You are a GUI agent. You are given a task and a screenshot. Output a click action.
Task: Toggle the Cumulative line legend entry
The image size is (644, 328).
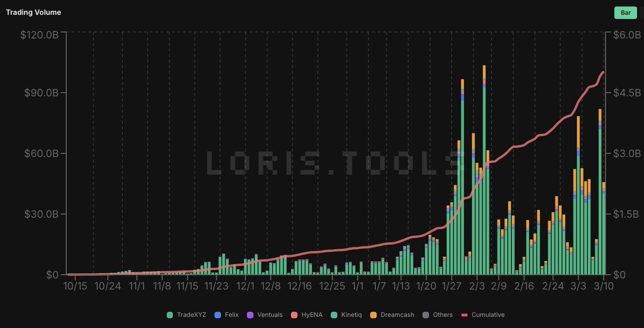484,315
